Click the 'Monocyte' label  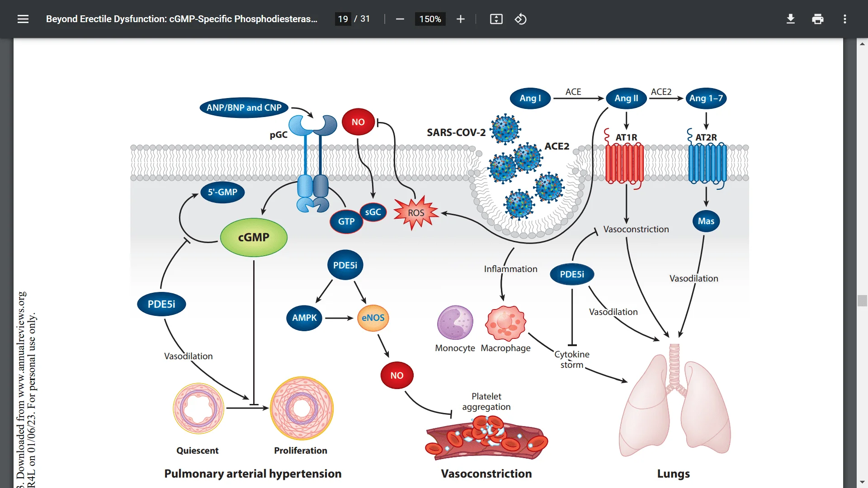455,348
